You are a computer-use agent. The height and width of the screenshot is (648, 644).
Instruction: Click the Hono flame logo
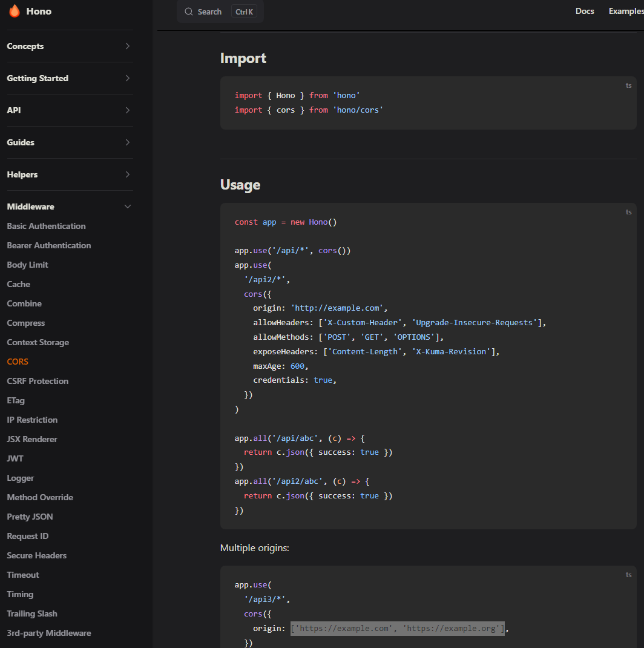15,10
